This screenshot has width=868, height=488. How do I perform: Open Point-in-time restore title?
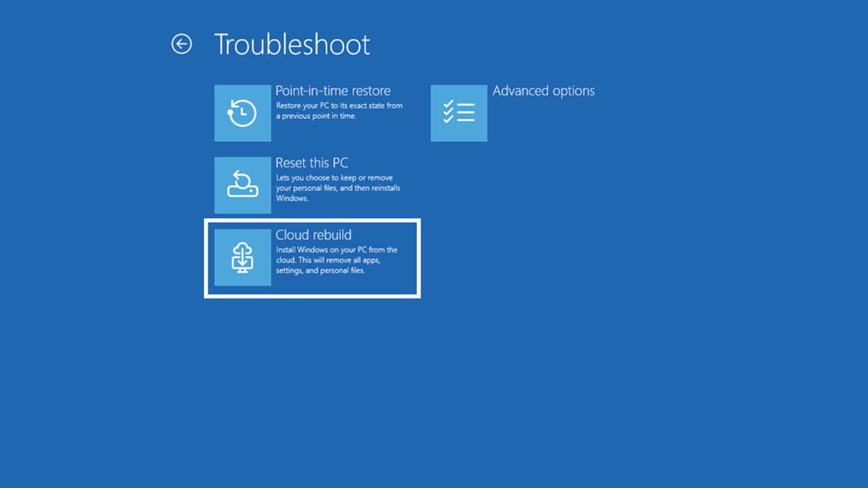point(333,91)
